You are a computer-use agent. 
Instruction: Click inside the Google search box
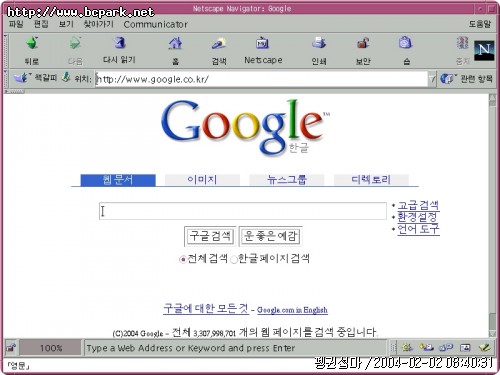coord(243,211)
